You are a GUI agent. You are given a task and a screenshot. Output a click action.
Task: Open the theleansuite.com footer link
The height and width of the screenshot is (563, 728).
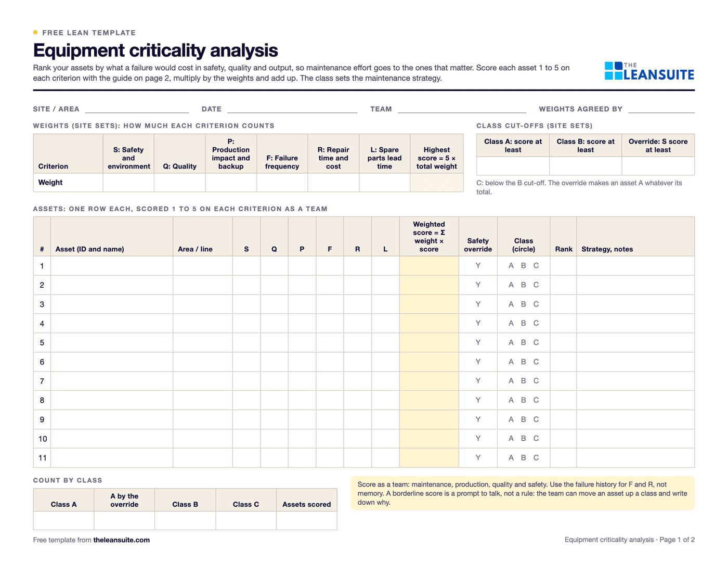click(x=121, y=540)
